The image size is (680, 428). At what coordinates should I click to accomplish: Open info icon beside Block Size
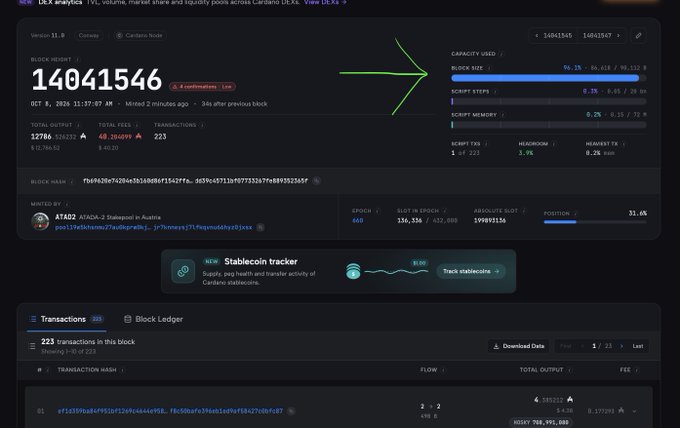coord(489,68)
